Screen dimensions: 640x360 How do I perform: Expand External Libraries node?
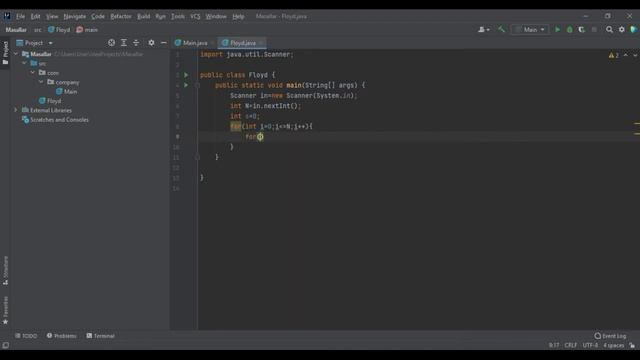click(x=16, y=110)
